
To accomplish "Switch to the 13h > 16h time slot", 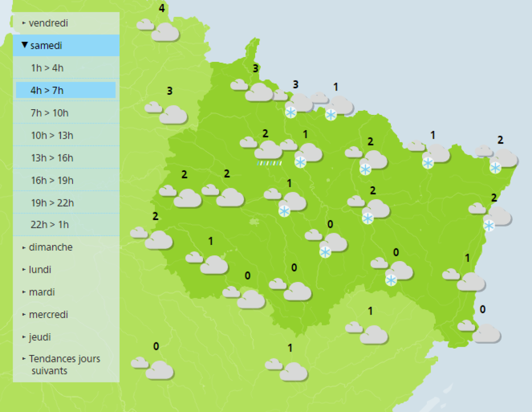I will [x=52, y=158].
